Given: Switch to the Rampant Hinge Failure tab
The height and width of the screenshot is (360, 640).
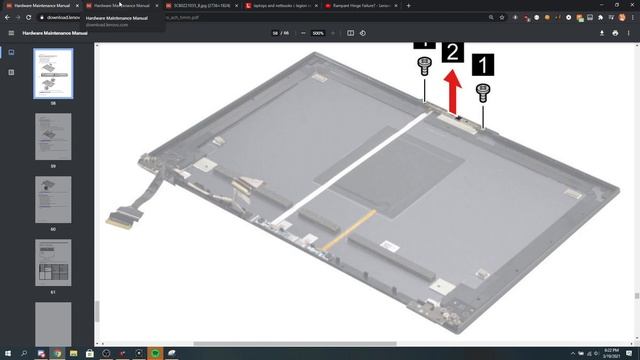Looking at the screenshot, I should (361, 6).
